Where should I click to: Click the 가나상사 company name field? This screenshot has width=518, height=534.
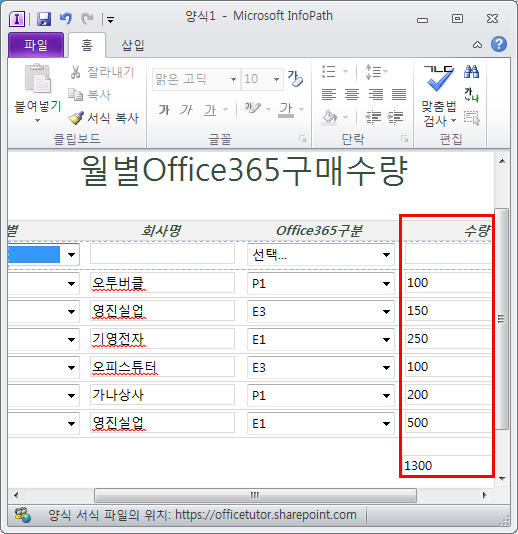(162, 395)
